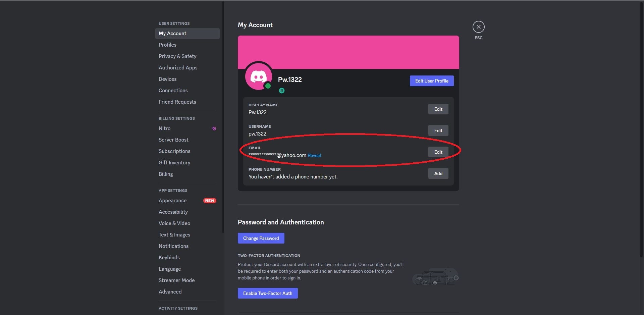Click the green online status indicator
Viewport: 644px width, 315px height.
[268, 86]
